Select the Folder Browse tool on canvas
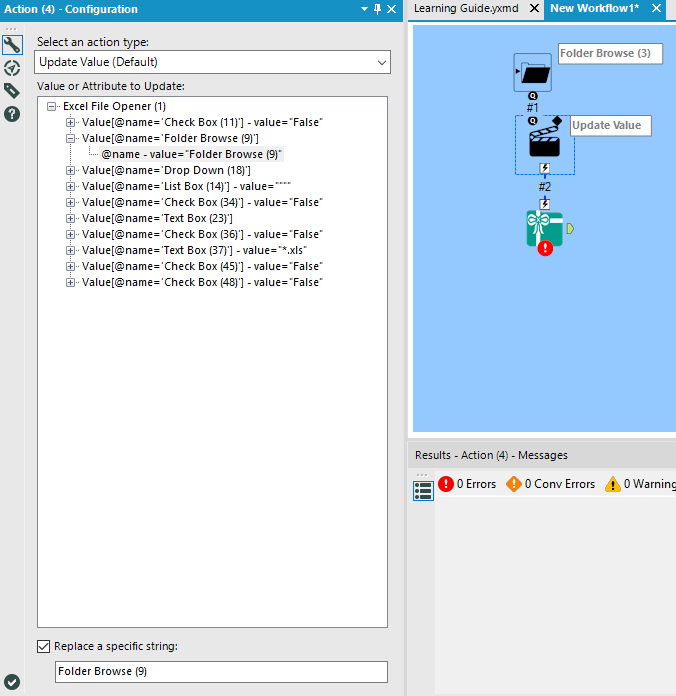 tap(533, 72)
